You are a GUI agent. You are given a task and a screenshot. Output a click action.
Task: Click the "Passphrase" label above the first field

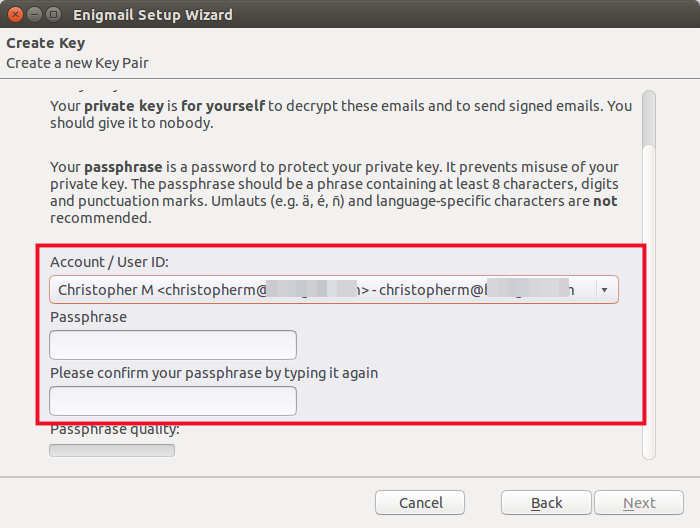pos(88,317)
